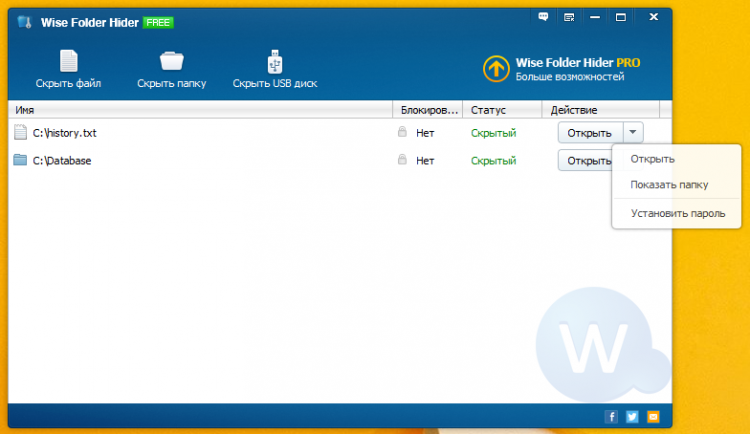The image size is (750, 434).
Task: Click Нет in the Database row
Action: [425, 161]
